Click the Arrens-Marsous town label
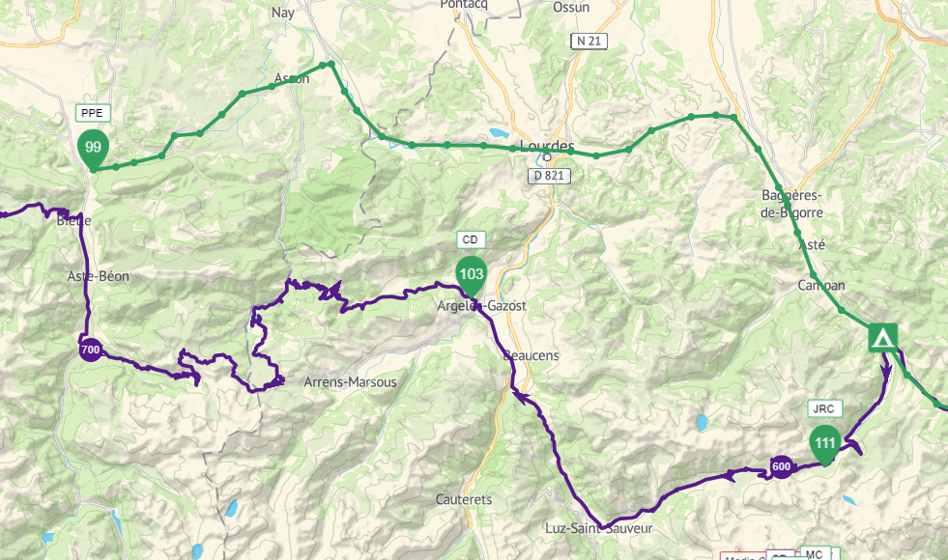This screenshot has height=560, width=948. click(x=350, y=381)
